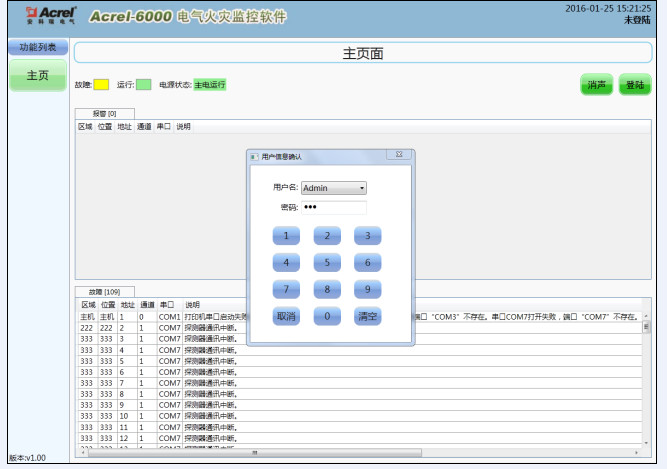Click 清空 clear button in dialog

(x=367, y=316)
